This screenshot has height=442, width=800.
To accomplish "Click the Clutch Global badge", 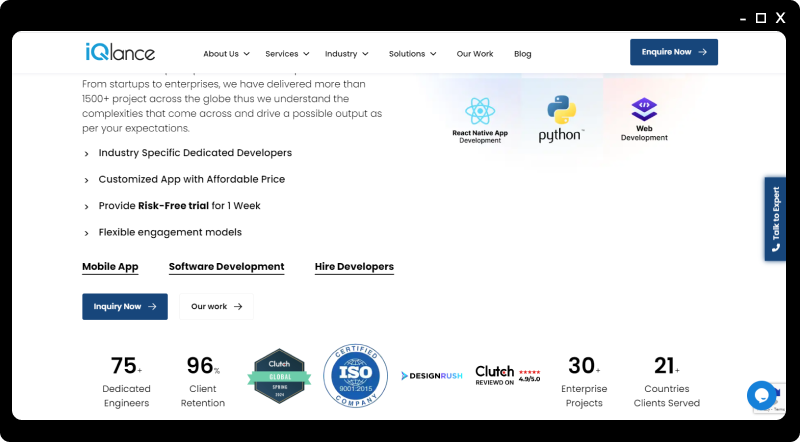I will tap(279, 376).
